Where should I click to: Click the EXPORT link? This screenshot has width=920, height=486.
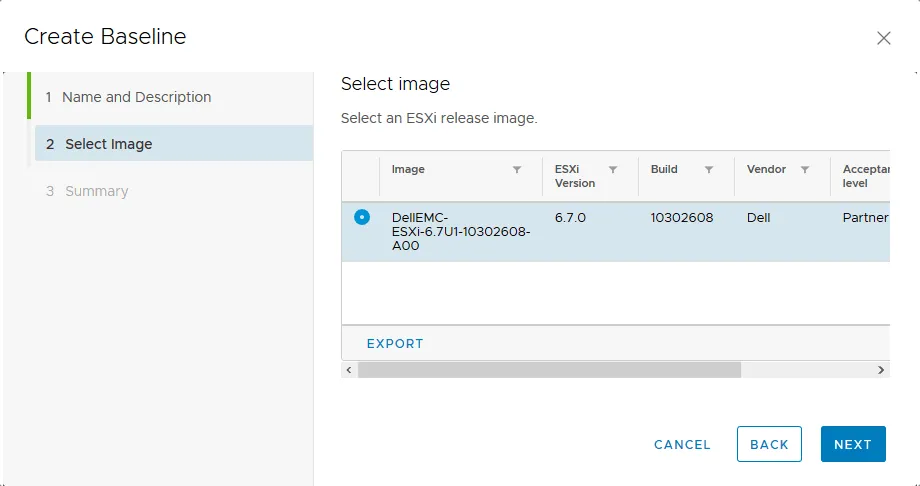pyautogui.click(x=395, y=343)
